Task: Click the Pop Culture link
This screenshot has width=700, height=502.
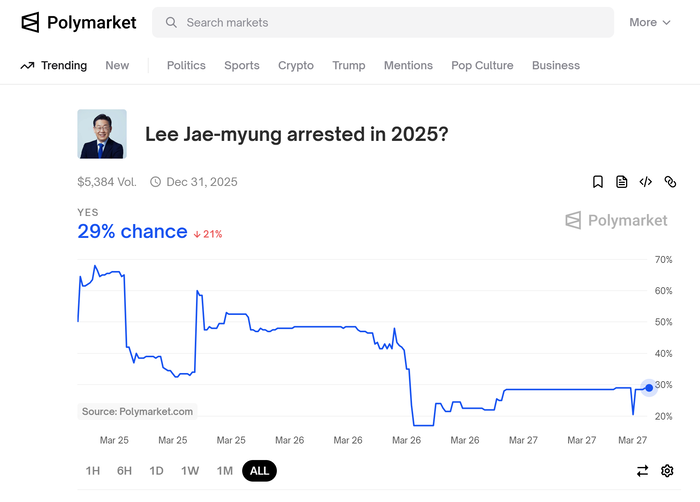Action: pos(482,65)
